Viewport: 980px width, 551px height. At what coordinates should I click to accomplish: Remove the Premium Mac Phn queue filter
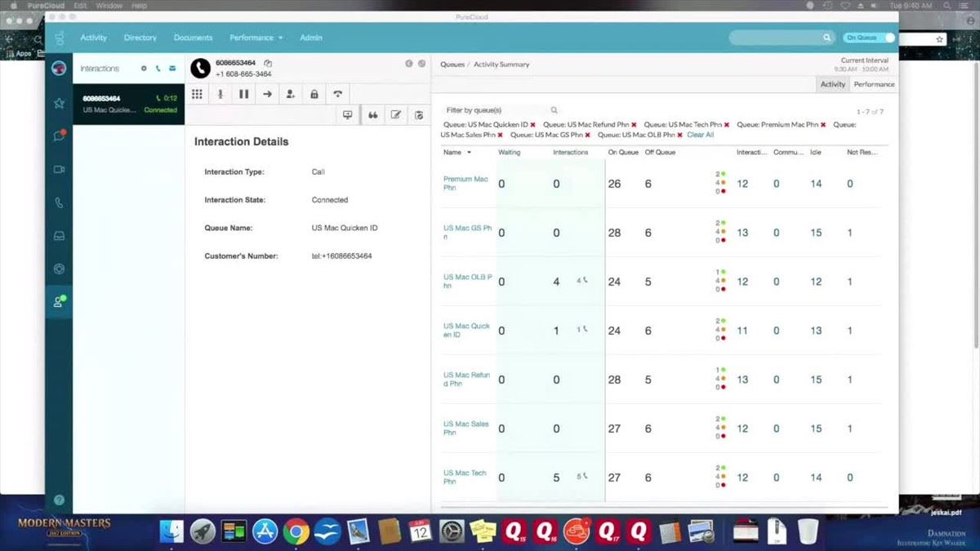[823, 125]
